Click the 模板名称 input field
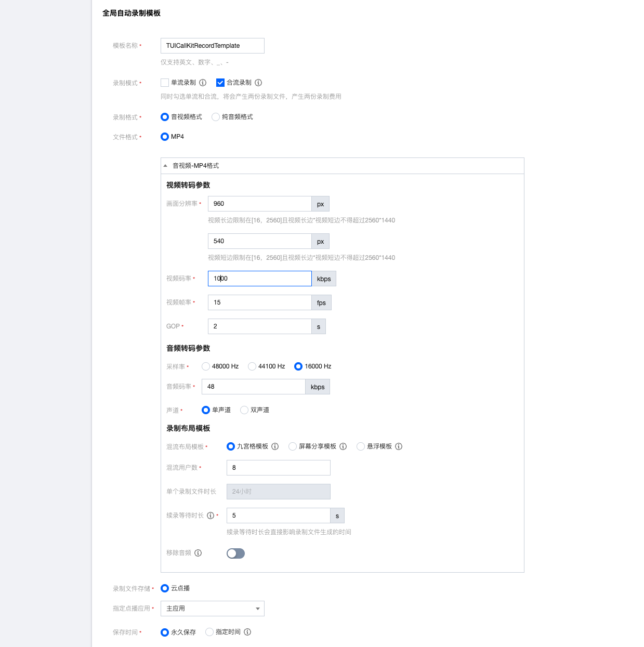 coord(213,46)
